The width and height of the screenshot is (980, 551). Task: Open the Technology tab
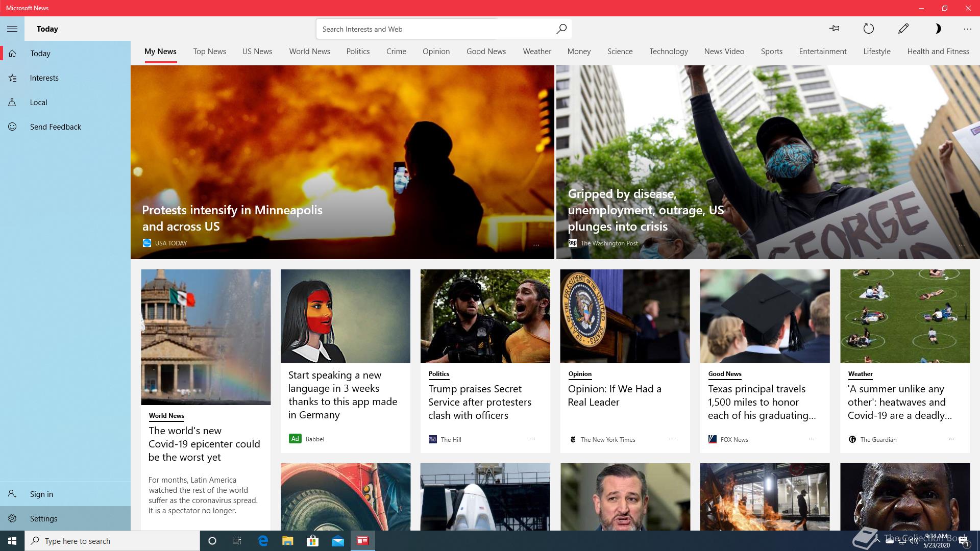tap(669, 52)
